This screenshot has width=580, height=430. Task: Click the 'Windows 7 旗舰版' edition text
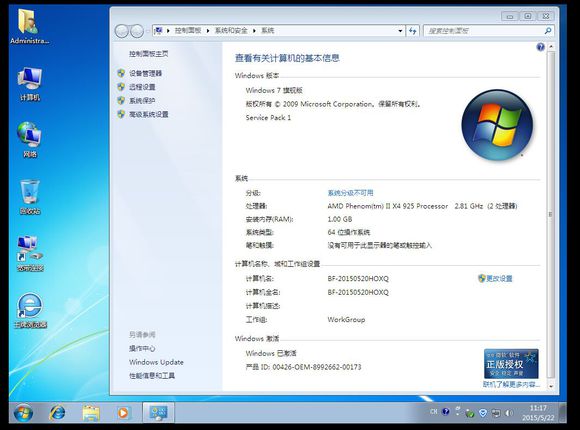[274, 90]
